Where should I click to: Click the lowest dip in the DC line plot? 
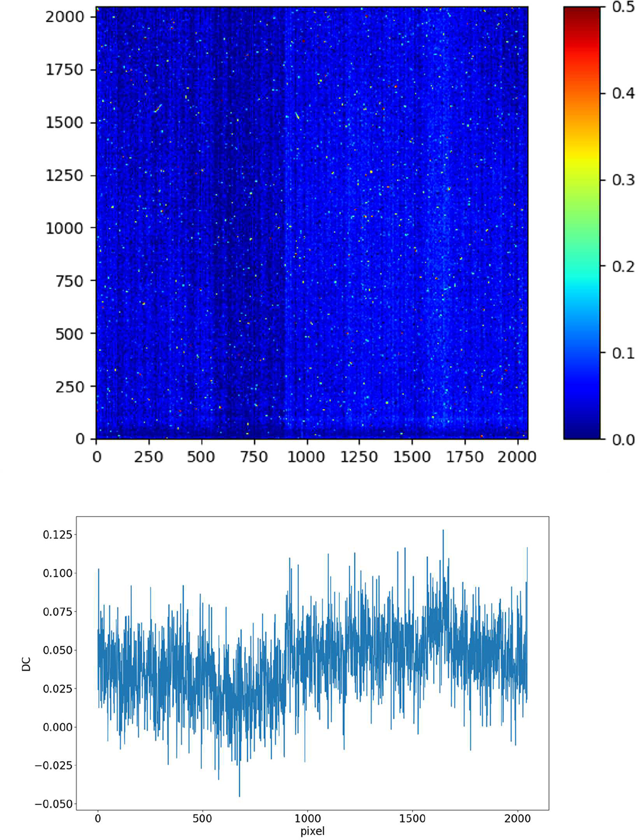(239, 795)
